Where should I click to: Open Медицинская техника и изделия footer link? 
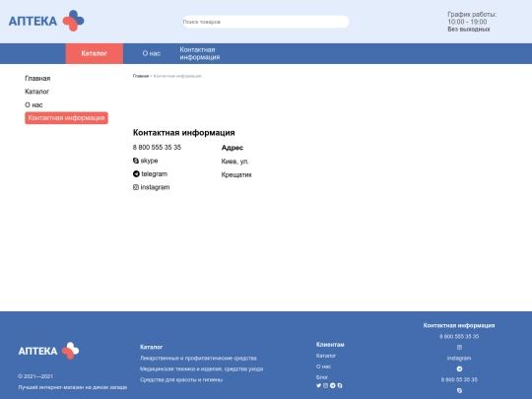(202, 368)
